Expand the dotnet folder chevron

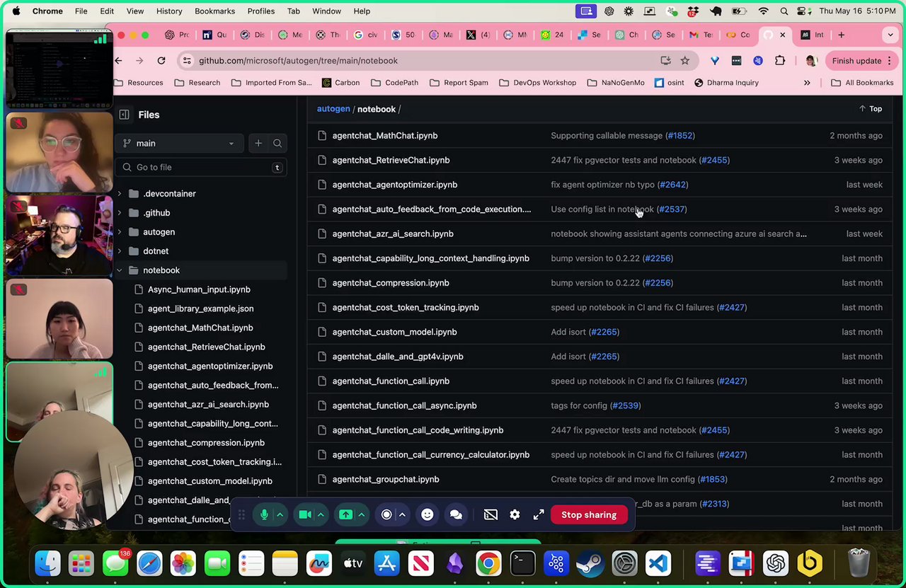click(x=119, y=250)
